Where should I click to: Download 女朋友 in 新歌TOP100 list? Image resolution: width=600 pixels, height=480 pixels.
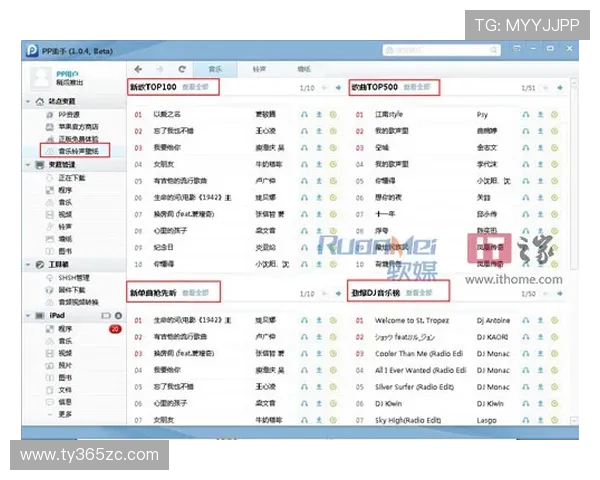[x=319, y=164]
